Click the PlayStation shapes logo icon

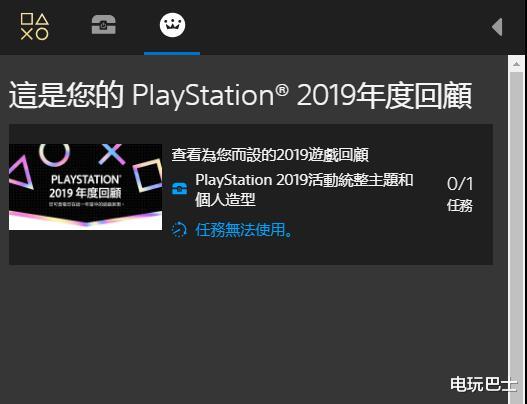(35, 27)
